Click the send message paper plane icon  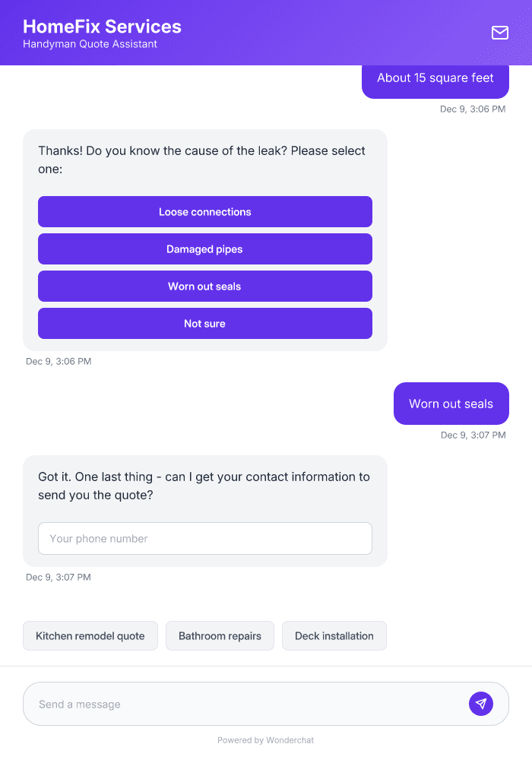(481, 703)
